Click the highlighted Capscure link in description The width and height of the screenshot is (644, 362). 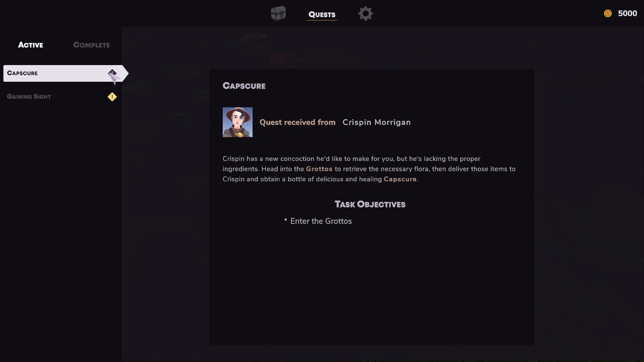pyautogui.click(x=400, y=179)
